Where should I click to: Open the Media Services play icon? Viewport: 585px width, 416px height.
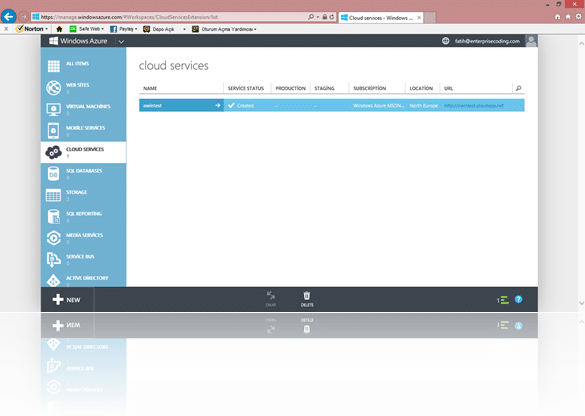click(53, 238)
